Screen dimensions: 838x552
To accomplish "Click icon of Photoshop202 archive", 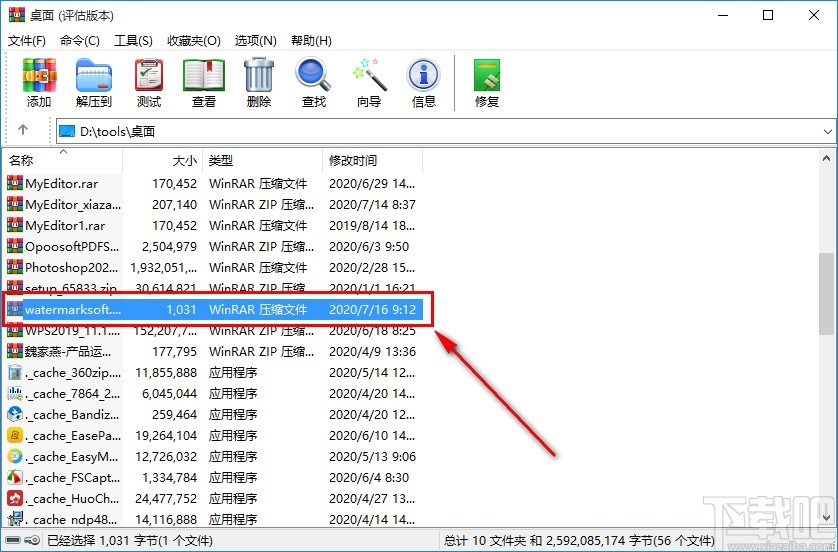I will (x=15, y=267).
